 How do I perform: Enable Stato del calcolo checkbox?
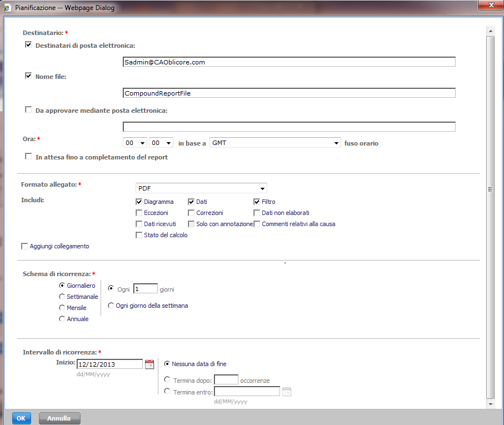pos(139,235)
